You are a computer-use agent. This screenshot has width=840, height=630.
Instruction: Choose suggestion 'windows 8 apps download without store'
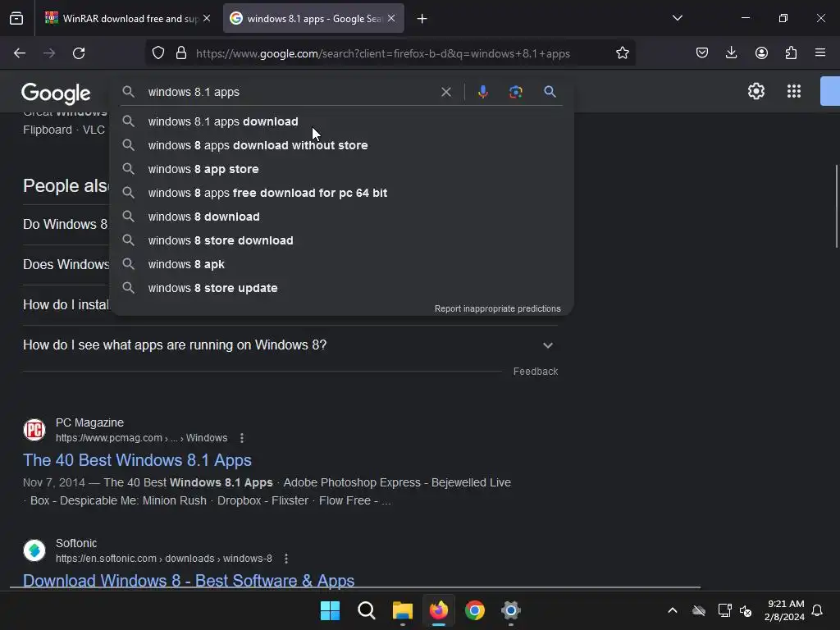click(341, 145)
